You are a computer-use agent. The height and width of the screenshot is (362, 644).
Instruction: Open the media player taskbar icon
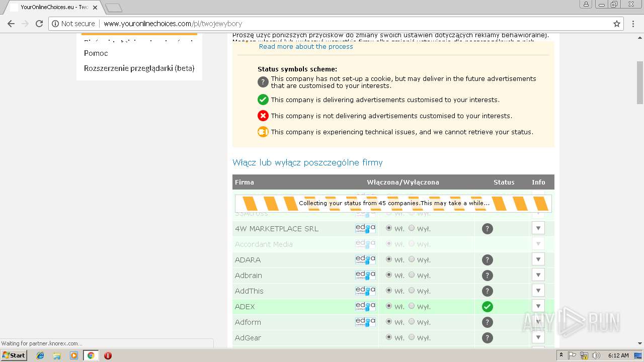(74, 355)
